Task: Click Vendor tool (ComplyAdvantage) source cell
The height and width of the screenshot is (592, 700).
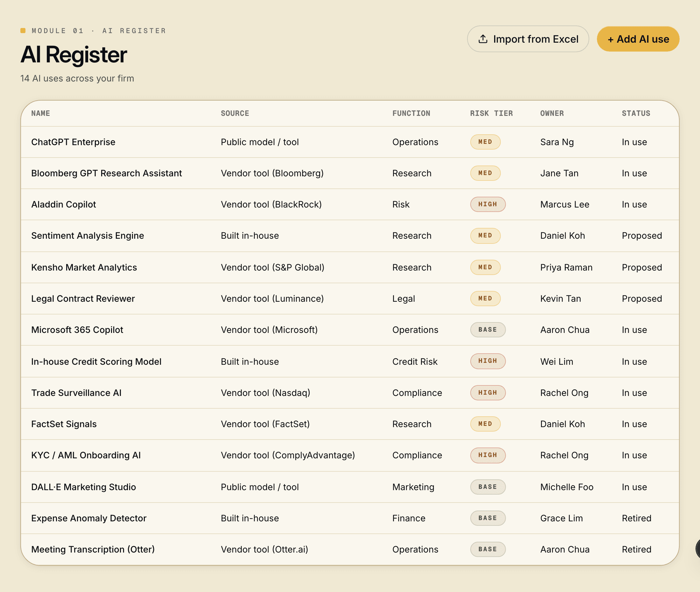Action: pyautogui.click(x=288, y=455)
